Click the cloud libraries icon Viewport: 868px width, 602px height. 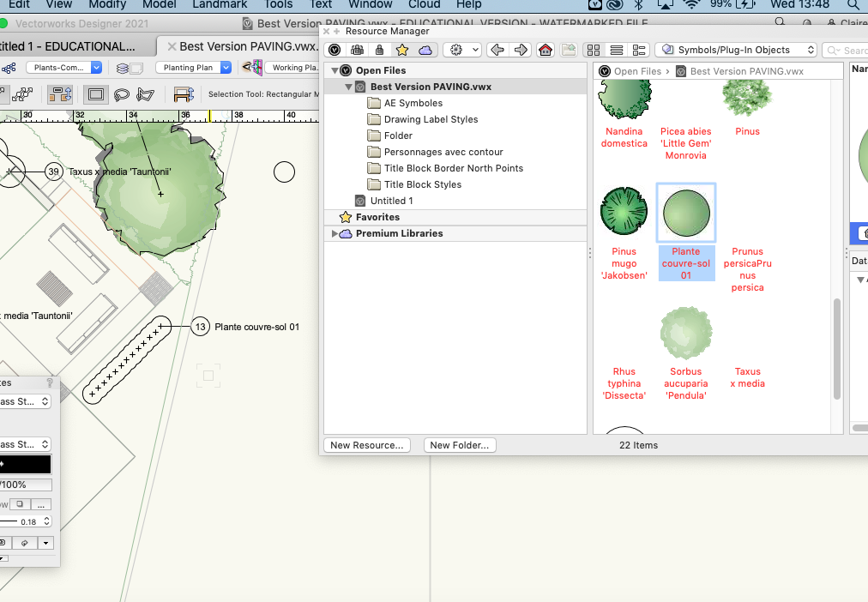pyautogui.click(x=424, y=50)
